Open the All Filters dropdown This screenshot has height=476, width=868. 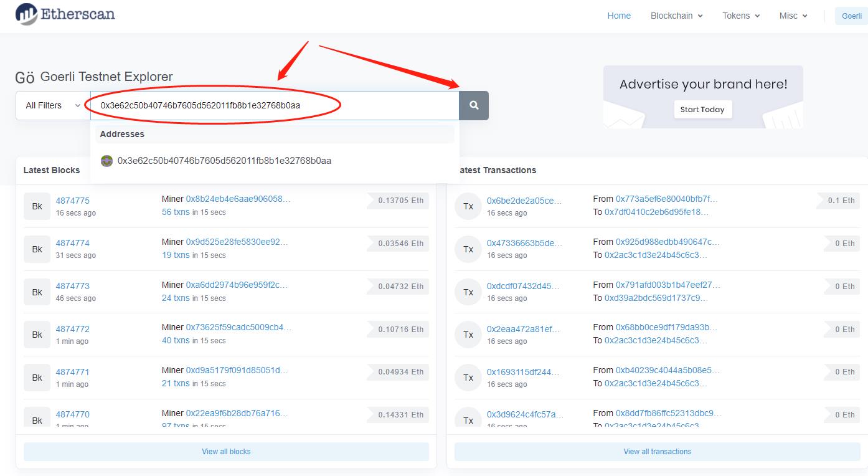[53, 105]
